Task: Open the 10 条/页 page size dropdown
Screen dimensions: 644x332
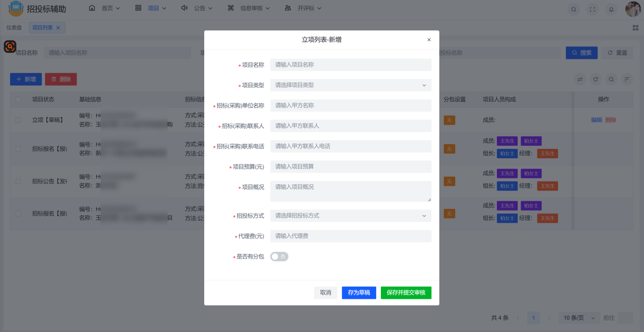Action: [x=578, y=318]
